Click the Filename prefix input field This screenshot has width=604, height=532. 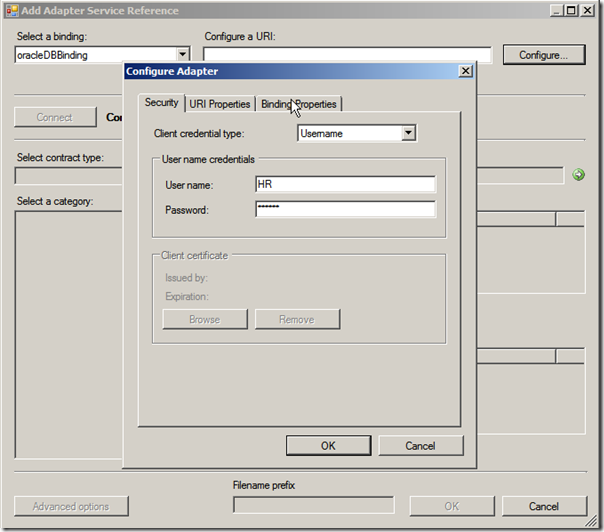point(313,506)
